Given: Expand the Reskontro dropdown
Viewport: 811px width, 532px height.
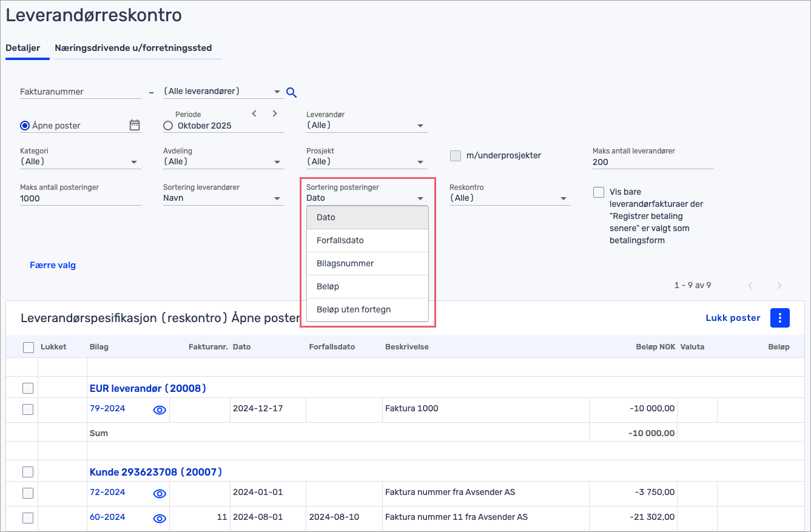Looking at the screenshot, I should [x=510, y=198].
